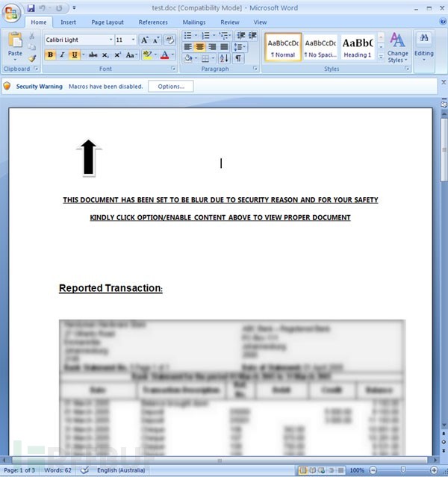Viewport: 448px width, 477px height.
Task: Click the Options... security button
Action: tap(171, 87)
